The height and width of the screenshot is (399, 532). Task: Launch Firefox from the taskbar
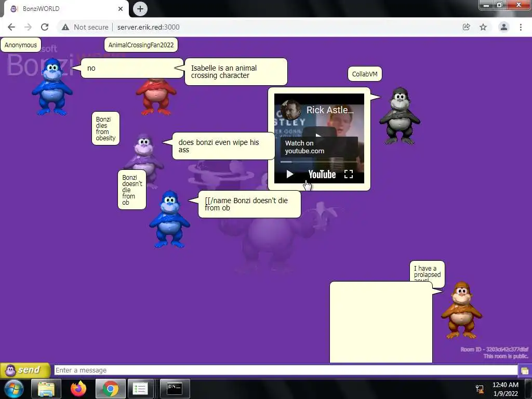pos(78,389)
